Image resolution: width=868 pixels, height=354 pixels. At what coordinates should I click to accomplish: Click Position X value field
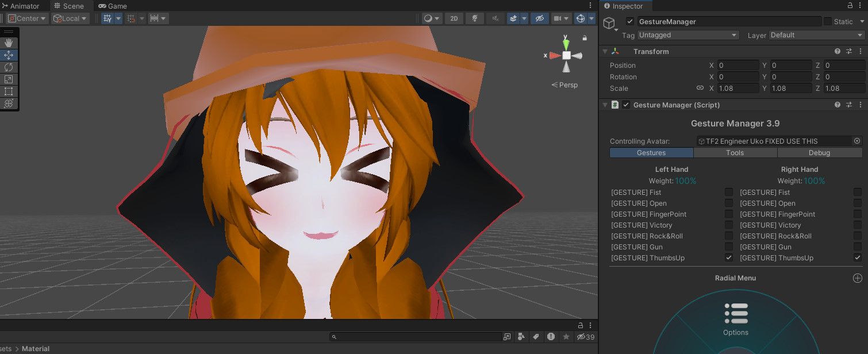click(738, 66)
